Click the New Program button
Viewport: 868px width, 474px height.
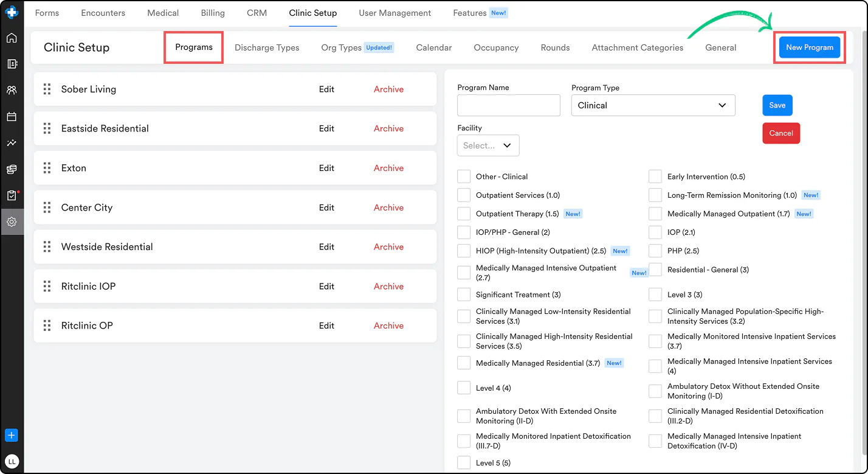click(810, 47)
